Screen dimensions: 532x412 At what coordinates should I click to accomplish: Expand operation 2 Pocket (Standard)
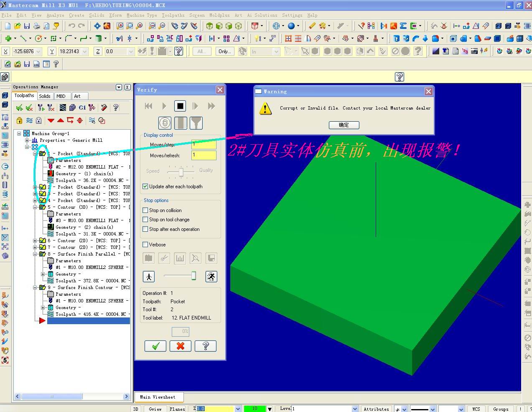tap(35, 187)
